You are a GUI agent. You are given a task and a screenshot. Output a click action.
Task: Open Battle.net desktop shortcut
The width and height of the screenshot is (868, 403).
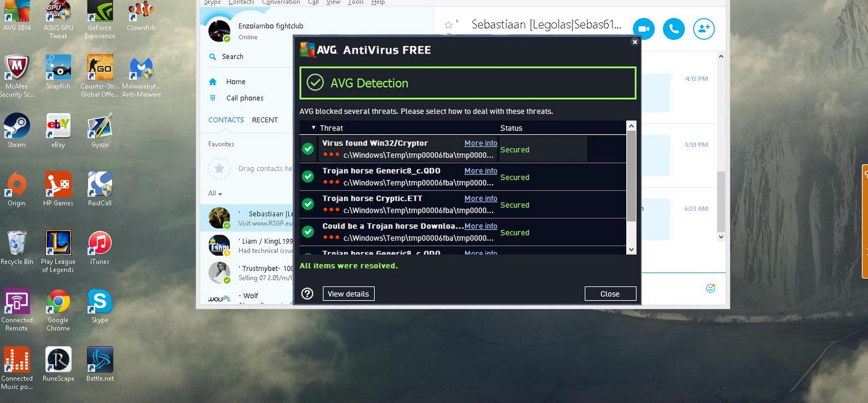(x=100, y=364)
